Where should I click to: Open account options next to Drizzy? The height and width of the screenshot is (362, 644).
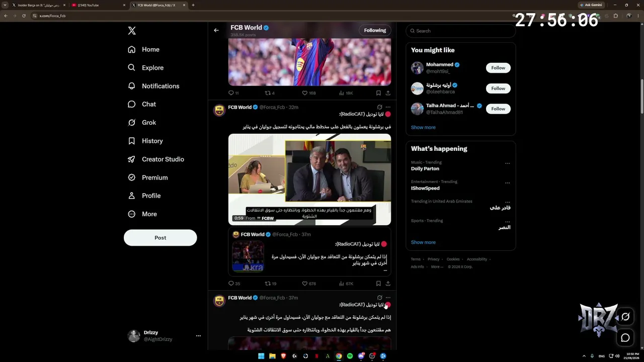point(198,336)
